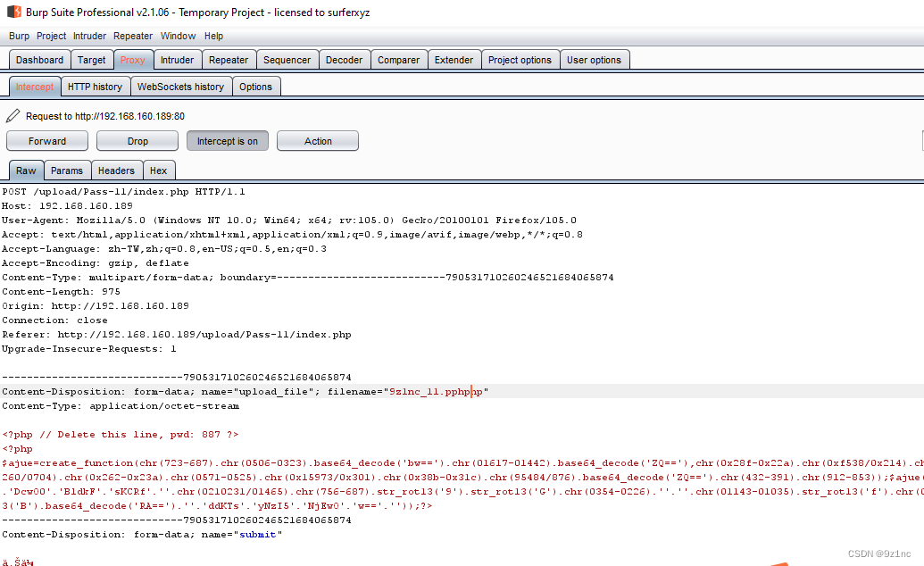Switch to the Target tab

coord(91,60)
